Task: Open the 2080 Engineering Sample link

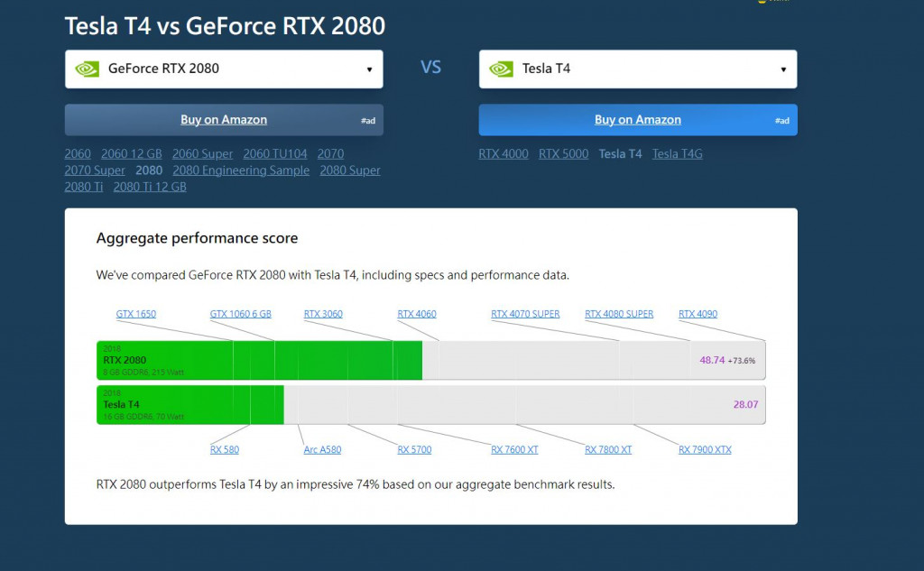Action: tap(241, 170)
